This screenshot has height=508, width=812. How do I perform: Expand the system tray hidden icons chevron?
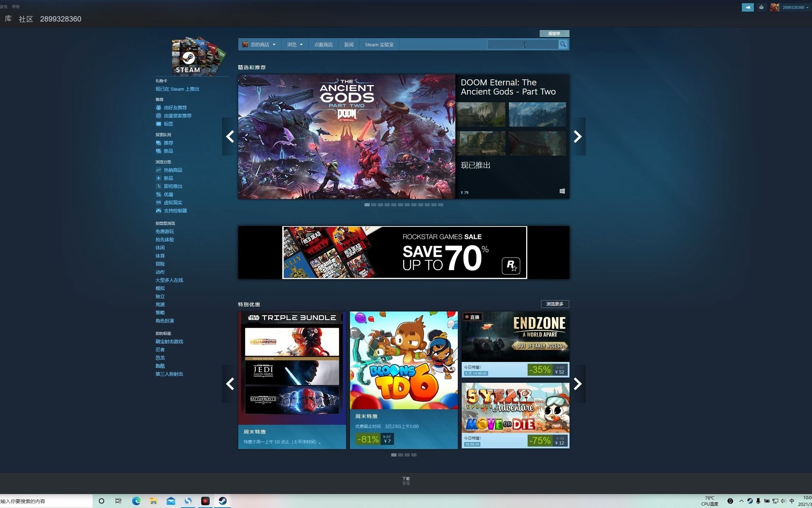742,501
